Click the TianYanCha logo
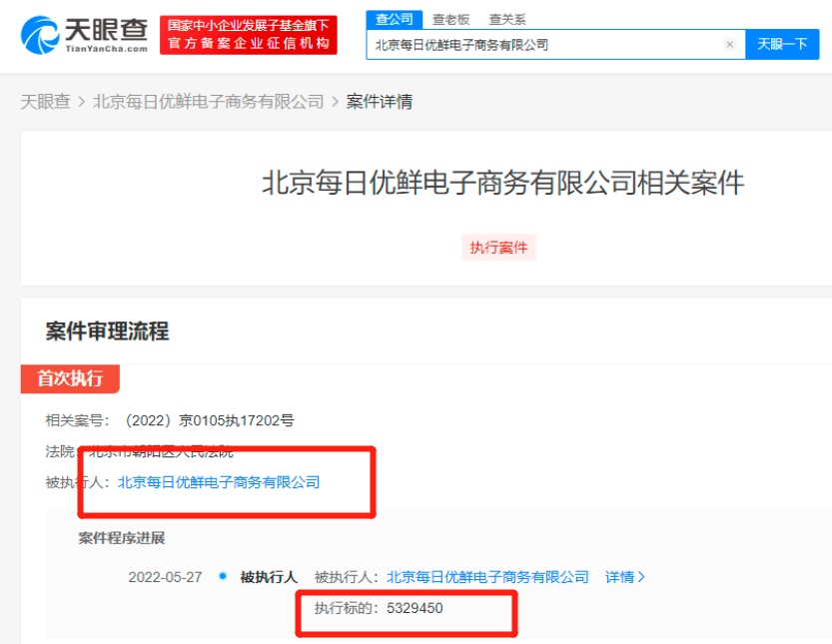Viewport: 832px width, 644px height. pos(84,35)
